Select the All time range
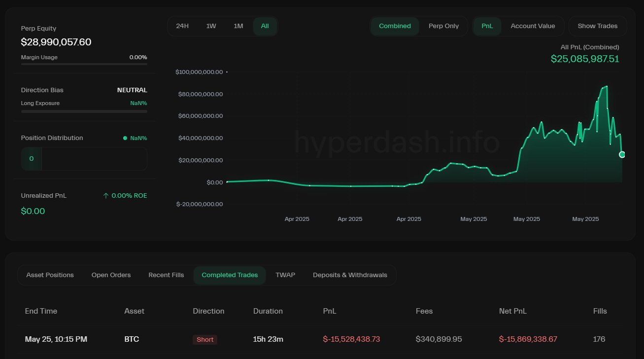 pos(265,26)
